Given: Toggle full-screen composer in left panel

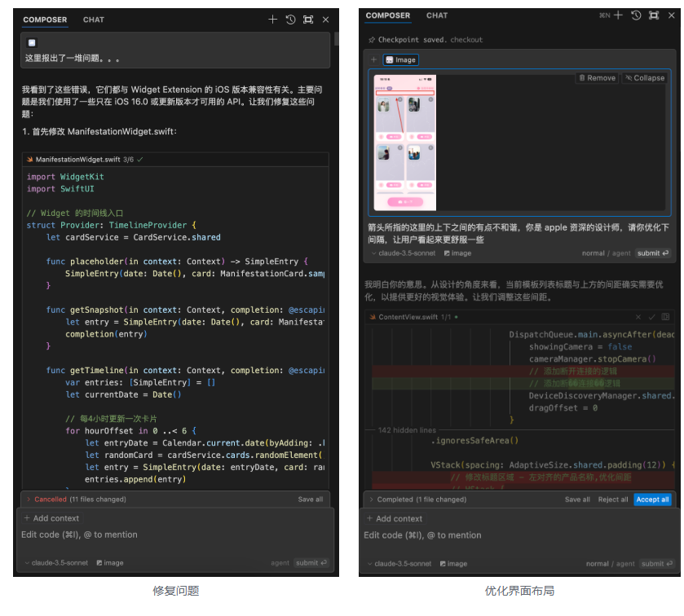Looking at the screenshot, I should (308, 20).
